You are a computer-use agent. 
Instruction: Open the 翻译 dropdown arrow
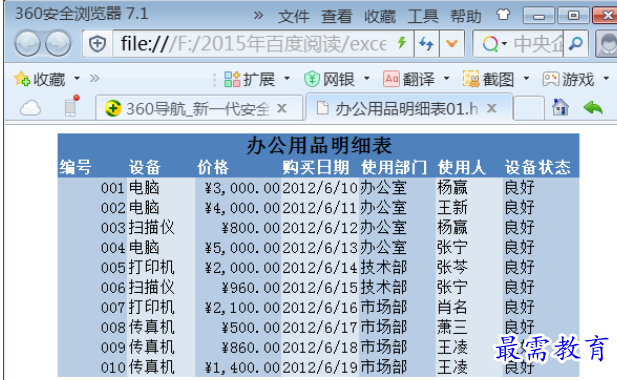447,78
